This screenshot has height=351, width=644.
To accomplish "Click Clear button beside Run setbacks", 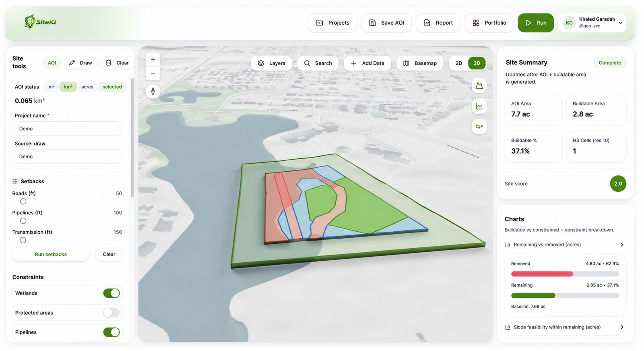I will click(x=109, y=254).
